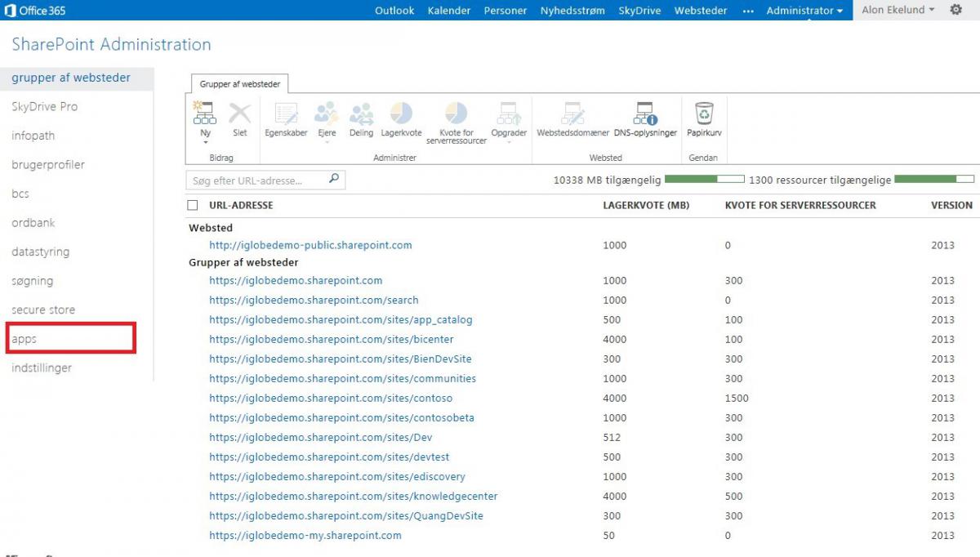Switch to the Grupper af websteder tab

[239, 83]
